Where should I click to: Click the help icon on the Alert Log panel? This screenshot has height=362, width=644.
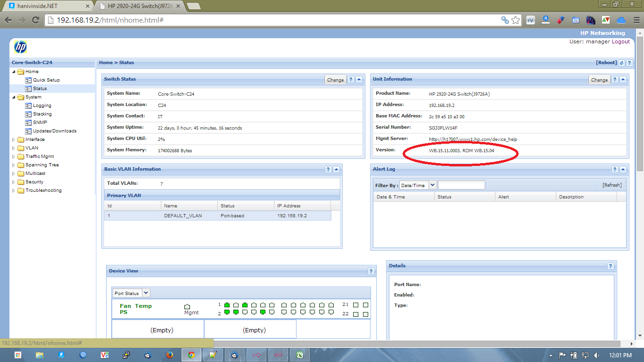pos(614,170)
